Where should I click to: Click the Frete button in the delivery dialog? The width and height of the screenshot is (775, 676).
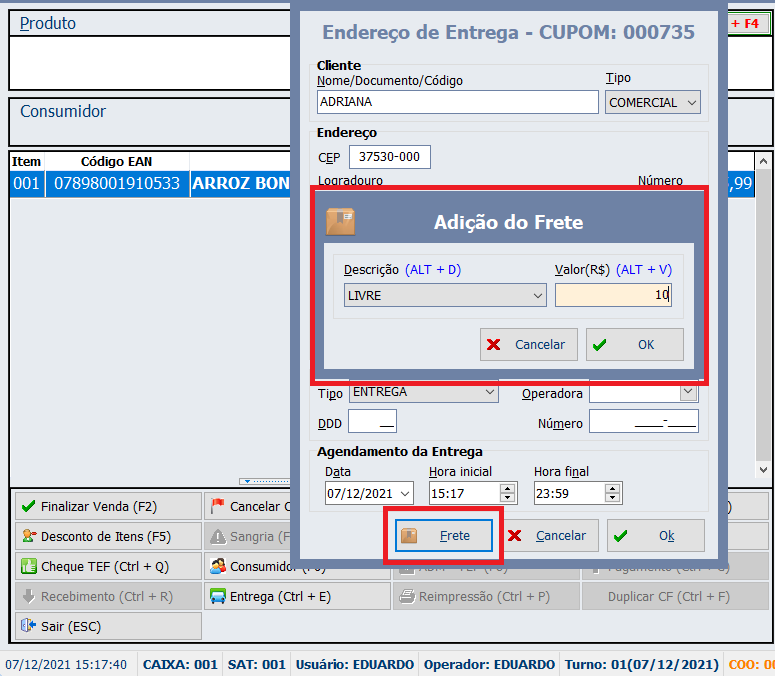(443, 536)
